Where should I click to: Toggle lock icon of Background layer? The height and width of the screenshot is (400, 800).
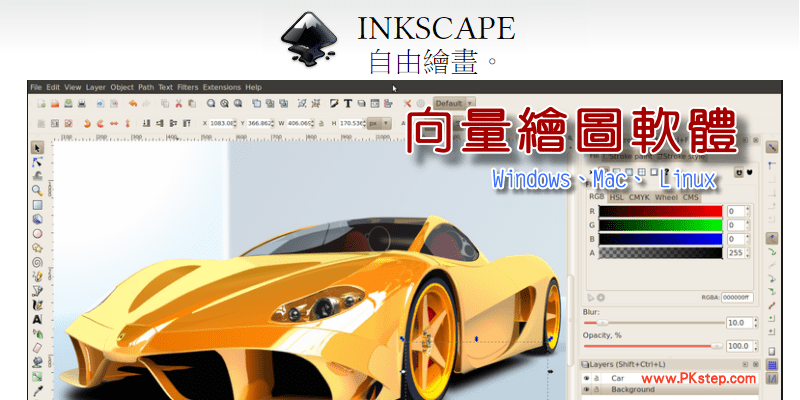tap(595, 390)
